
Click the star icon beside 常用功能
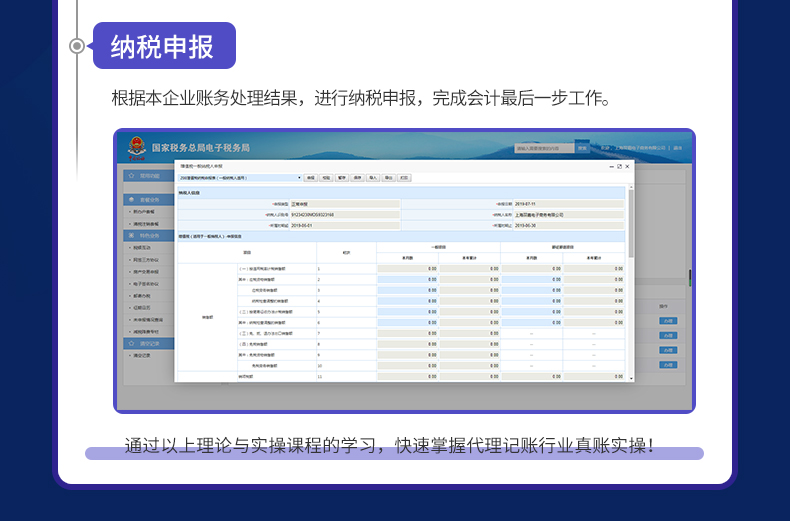click(x=130, y=175)
